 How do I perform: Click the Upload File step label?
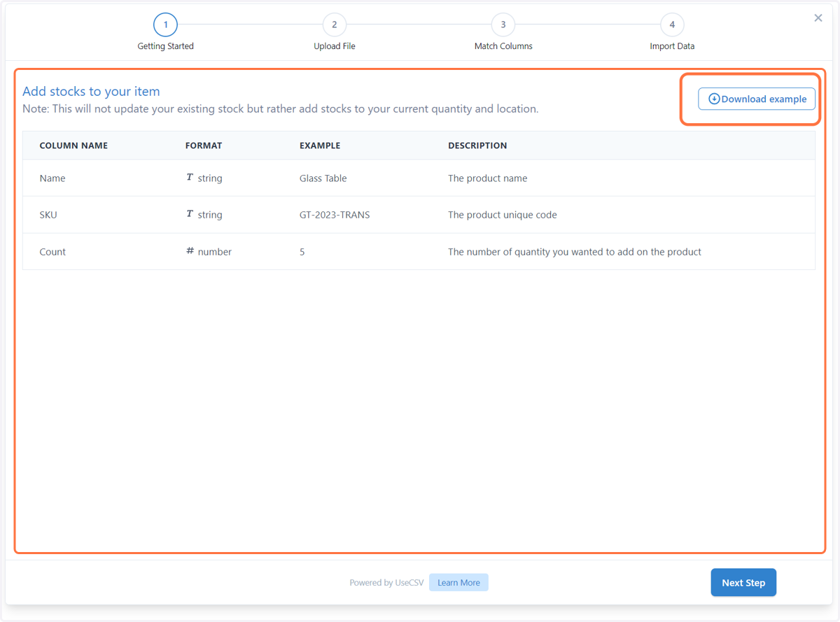335,46
